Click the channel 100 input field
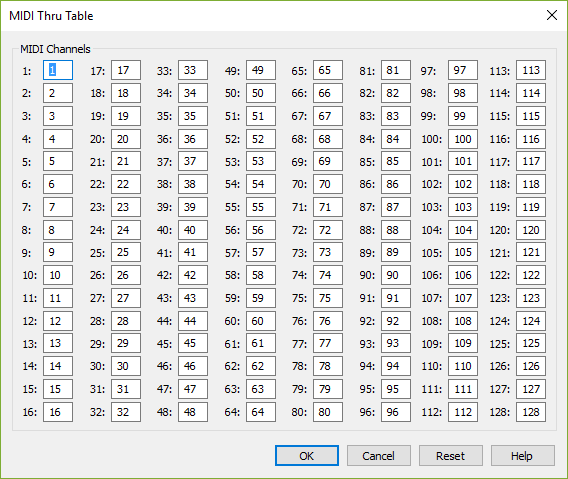The width and height of the screenshot is (568, 479). coord(463,139)
